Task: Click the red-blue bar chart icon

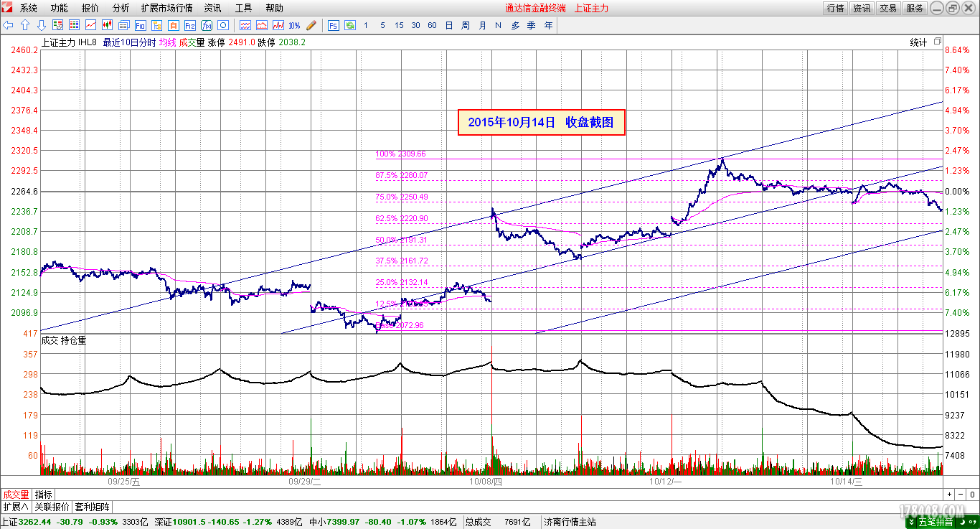Action: (x=278, y=25)
